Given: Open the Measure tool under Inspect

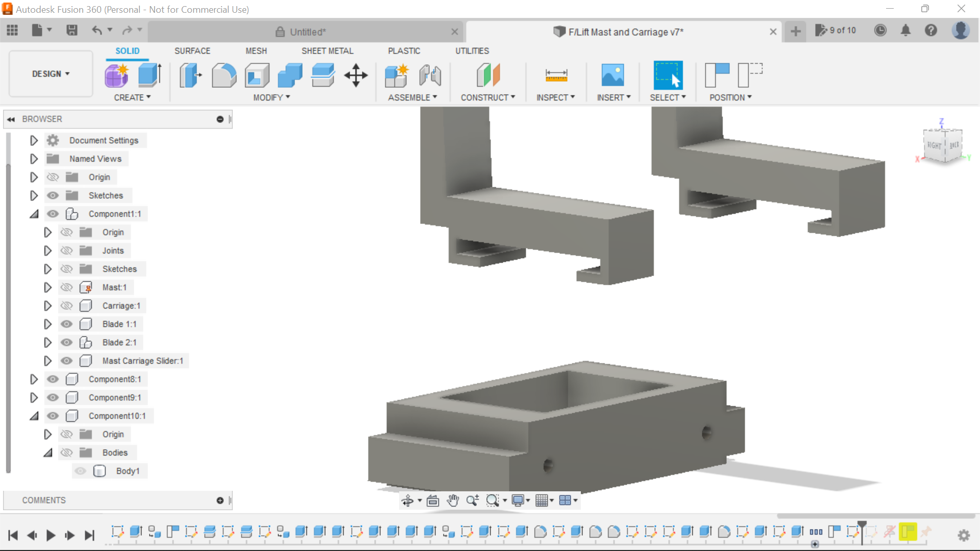Looking at the screenshot, I should tap(556, 75).
